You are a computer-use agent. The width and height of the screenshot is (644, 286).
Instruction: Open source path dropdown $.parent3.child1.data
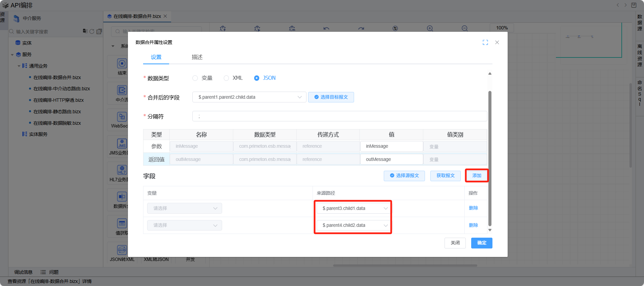(x=353, y=208)
